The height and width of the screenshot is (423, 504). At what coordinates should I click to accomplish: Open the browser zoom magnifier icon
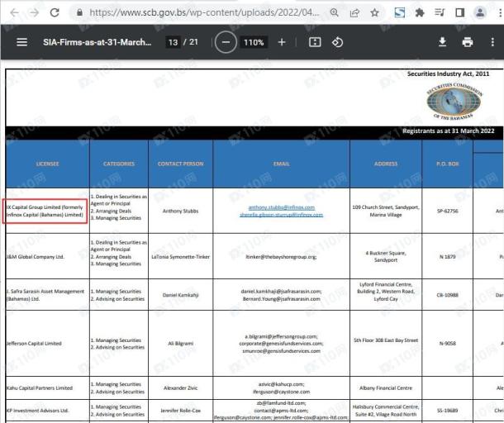click(x=335, y=12)
